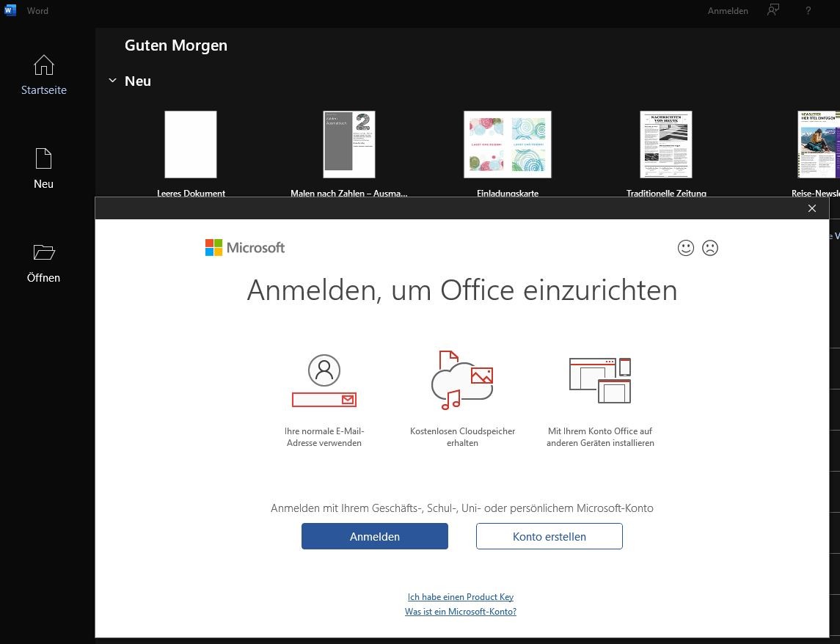
Task: Open the Ich habe einen Product Key link
Action: point(460,596)
